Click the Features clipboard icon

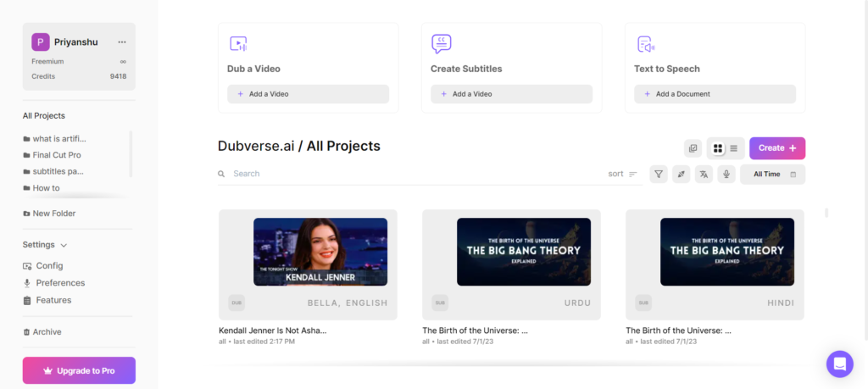[26, 301]
